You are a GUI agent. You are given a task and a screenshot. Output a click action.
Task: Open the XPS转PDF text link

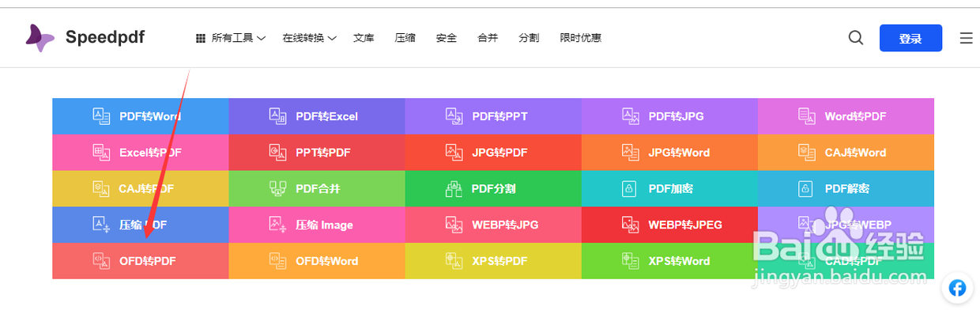499,261
